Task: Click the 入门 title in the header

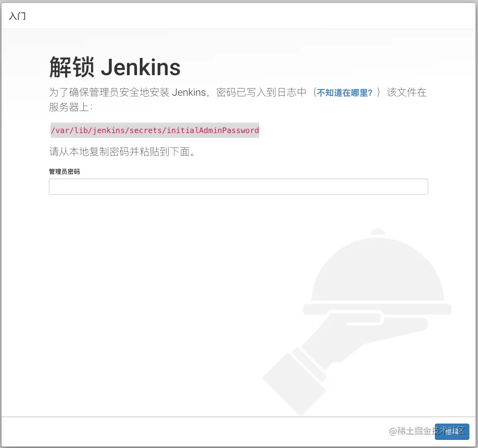Action: coord(17,16)
